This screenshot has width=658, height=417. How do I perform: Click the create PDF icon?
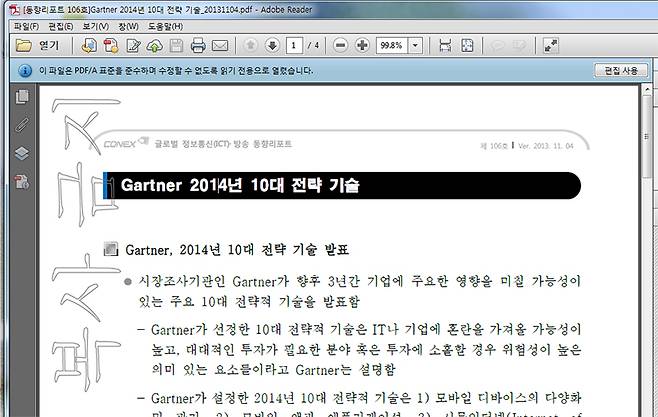111,45
